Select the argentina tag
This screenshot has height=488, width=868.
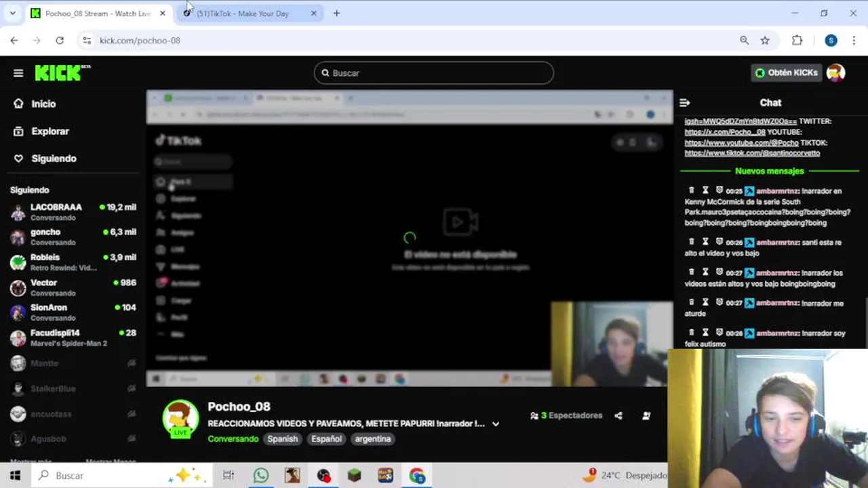(x=373, y=439)
